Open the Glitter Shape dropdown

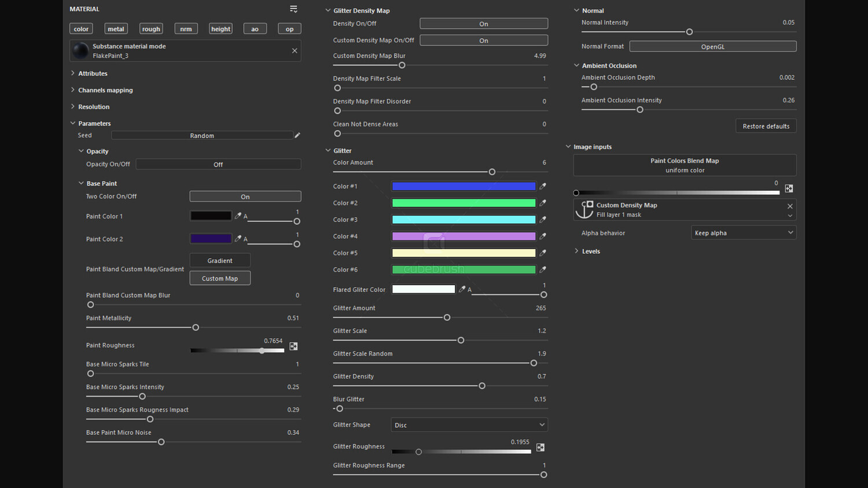[x=469, y=425]
